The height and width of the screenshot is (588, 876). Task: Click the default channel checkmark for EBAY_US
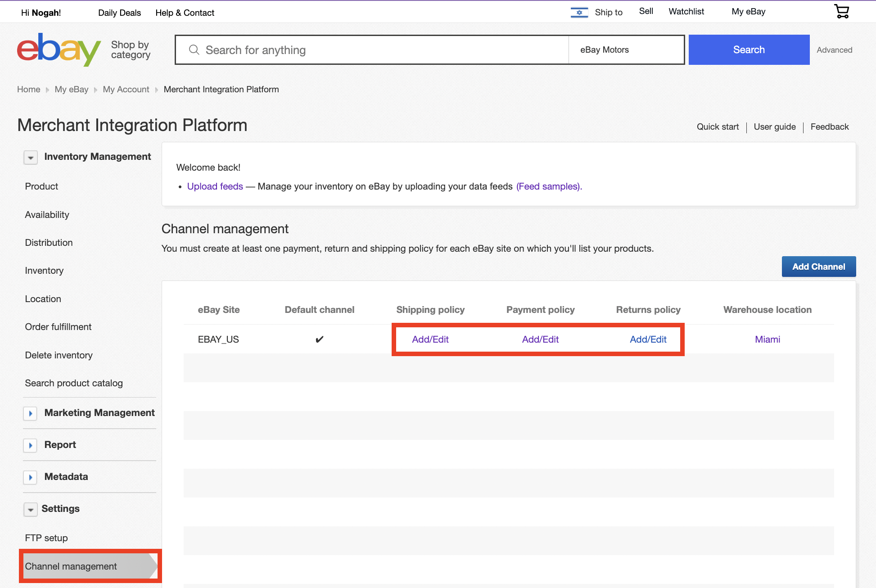coord(320,339)
